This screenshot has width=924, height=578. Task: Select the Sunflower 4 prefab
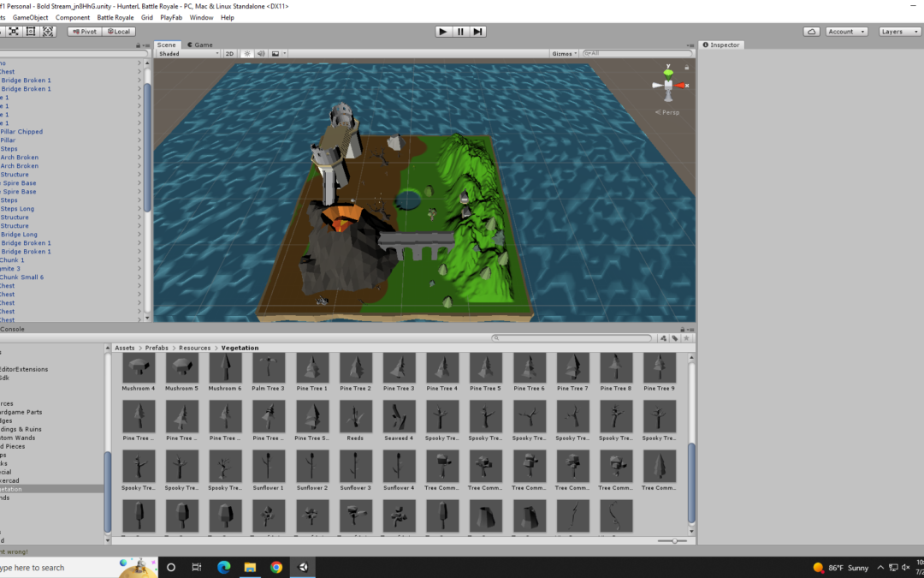point(399,466)
